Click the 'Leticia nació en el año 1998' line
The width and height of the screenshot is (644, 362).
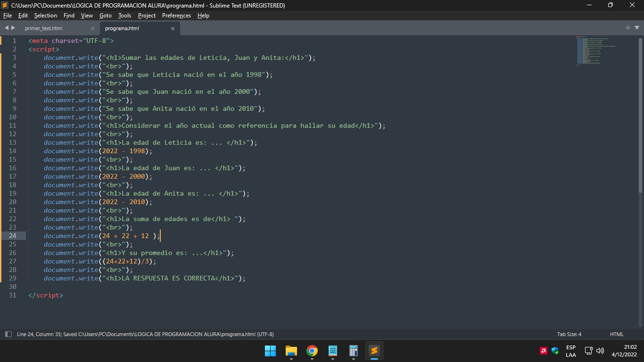tap(158, 74)
